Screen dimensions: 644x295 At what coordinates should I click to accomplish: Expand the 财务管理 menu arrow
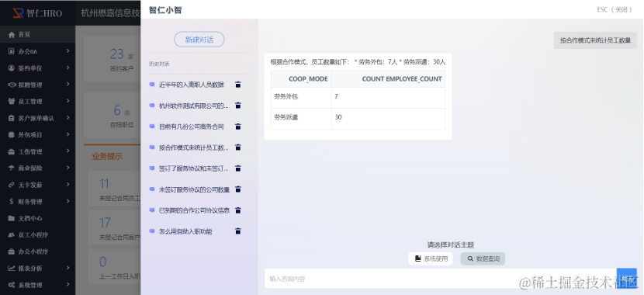(68, 201)
